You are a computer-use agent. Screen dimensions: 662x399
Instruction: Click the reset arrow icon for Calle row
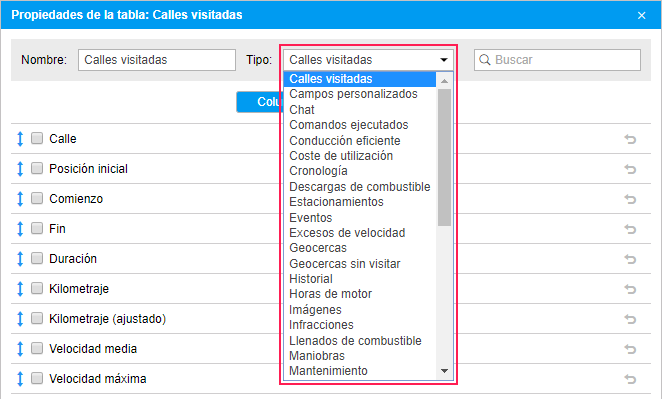click(x=630, y=139)
